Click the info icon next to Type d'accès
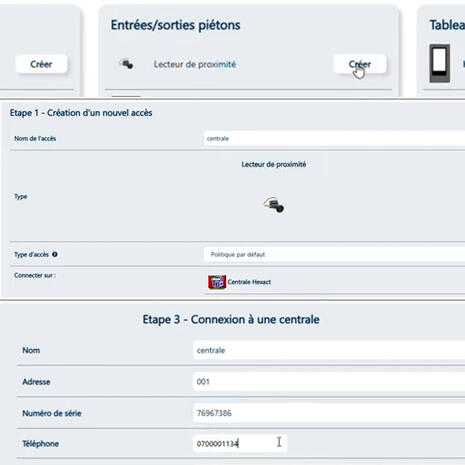This screenshot has width=465, height=465. pyautogui.click(x=55, y=254)
